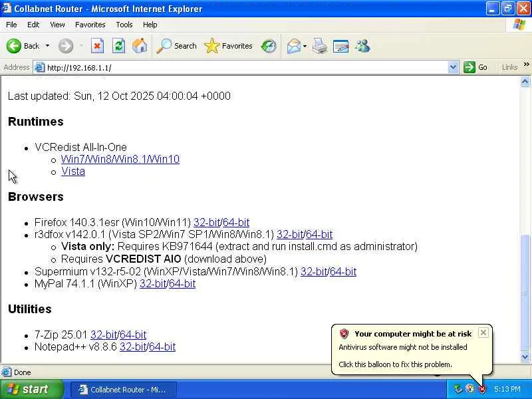This screenshot has height=399, width=532.
Task: Open the Help menu
Action: pos(150,25)
